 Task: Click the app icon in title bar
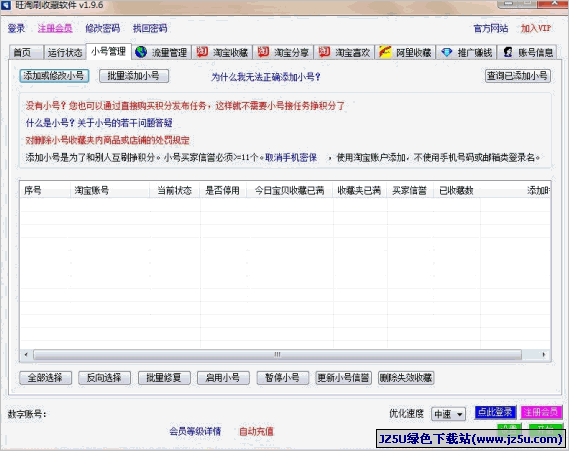click(6, 5)
